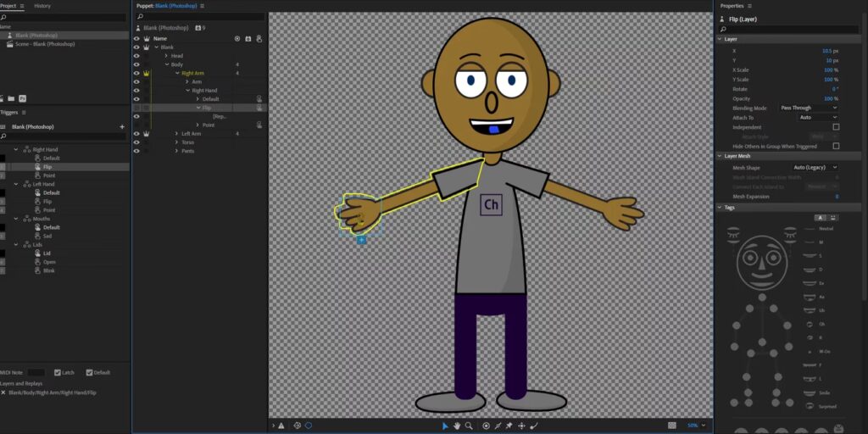Image resolution: width=868 pixels, height=434 pixels.
Task: Click the Opacity percentage value
Action: click(x=831, y=98)
